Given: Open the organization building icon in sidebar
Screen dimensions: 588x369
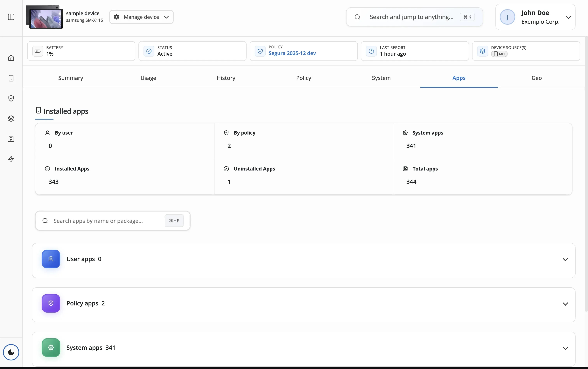Looking at the screenshot, I should coord(11,139).
